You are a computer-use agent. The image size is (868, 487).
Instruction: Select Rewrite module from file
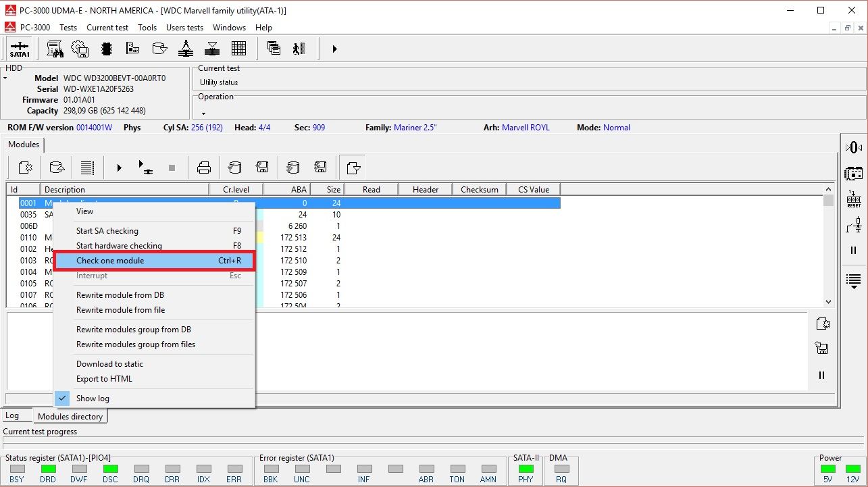(154, 310)
